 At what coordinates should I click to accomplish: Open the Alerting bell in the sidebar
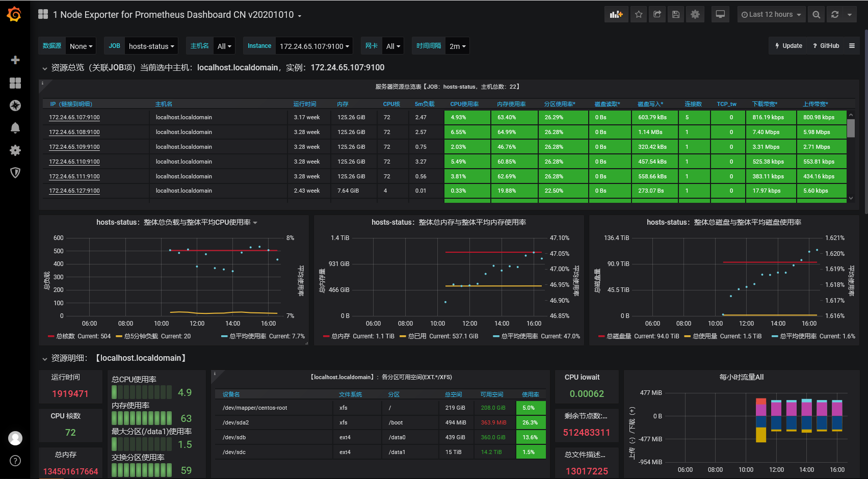[x=15, y=128]
